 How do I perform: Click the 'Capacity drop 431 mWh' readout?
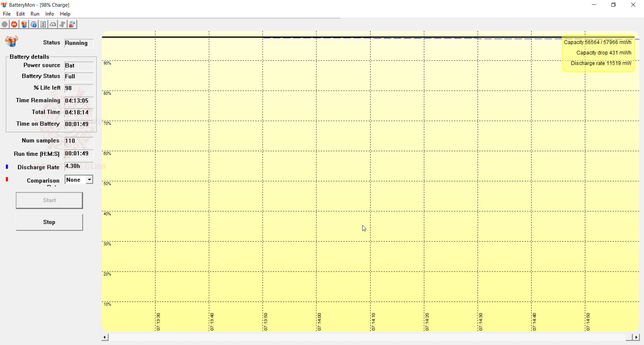point(604,53)
